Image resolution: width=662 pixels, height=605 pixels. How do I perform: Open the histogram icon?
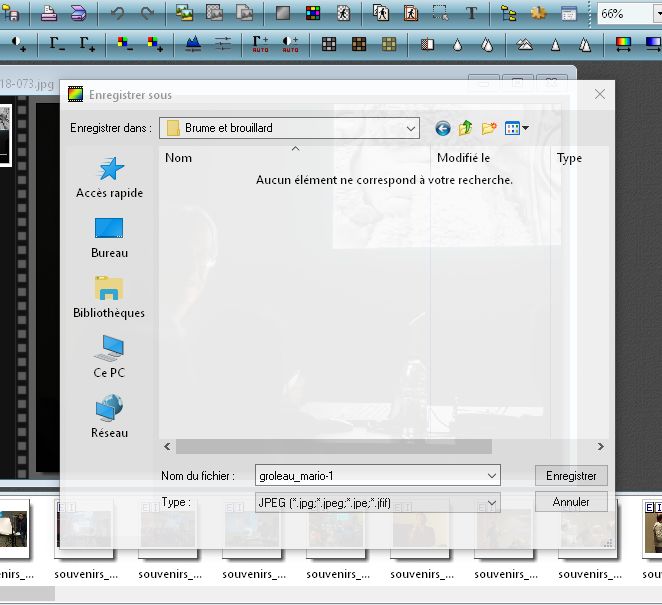coord(193,44)
